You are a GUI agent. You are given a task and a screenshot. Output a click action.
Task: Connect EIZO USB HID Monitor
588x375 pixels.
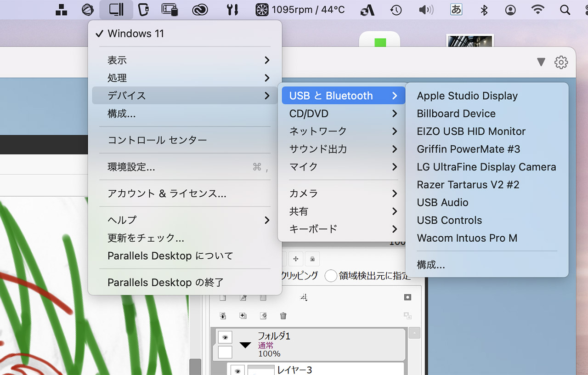tap(487, 131)
